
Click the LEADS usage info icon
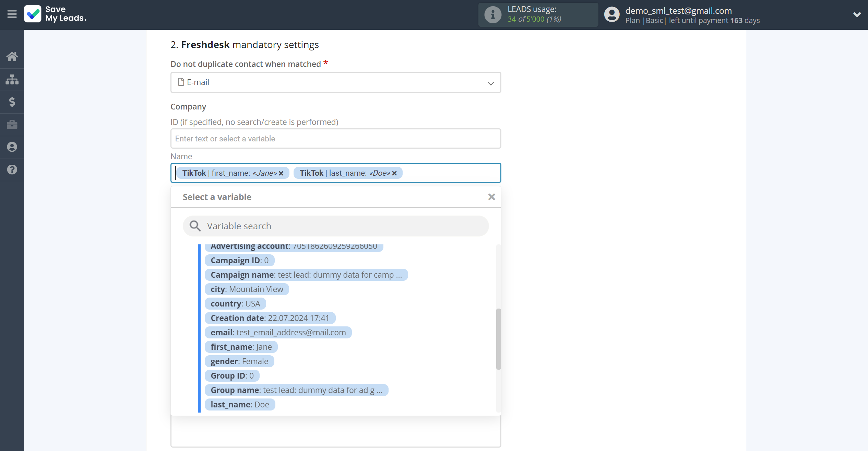[492, 15]
